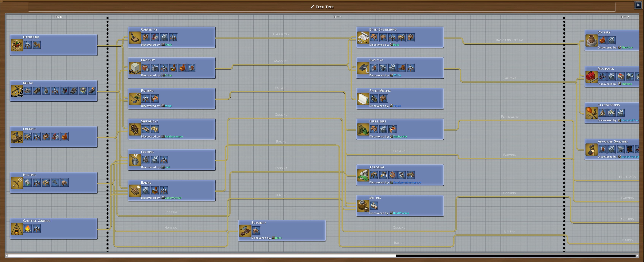Open the Campfire Cooking skill icon
The height and width of the screenshot is (262, 644).
pos(17,229)
